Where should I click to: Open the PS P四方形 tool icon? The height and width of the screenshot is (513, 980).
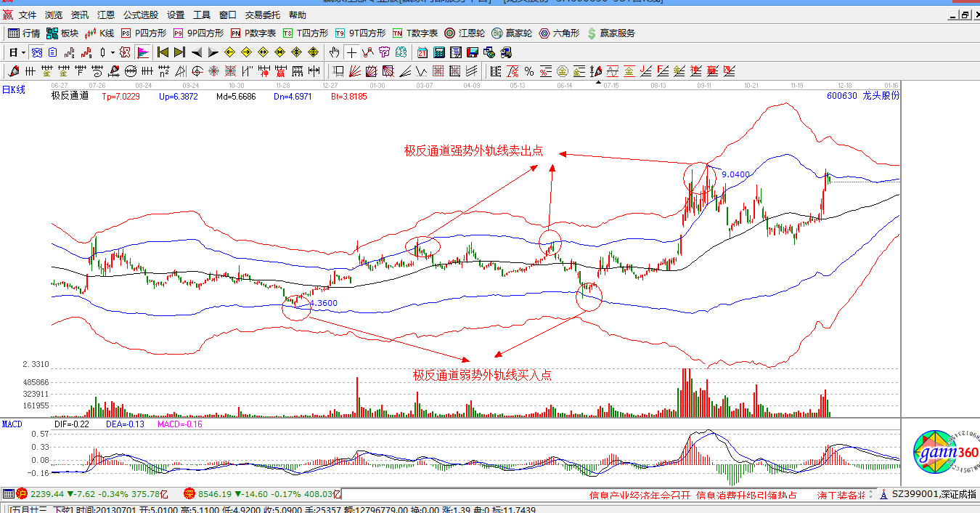[127, 33]
